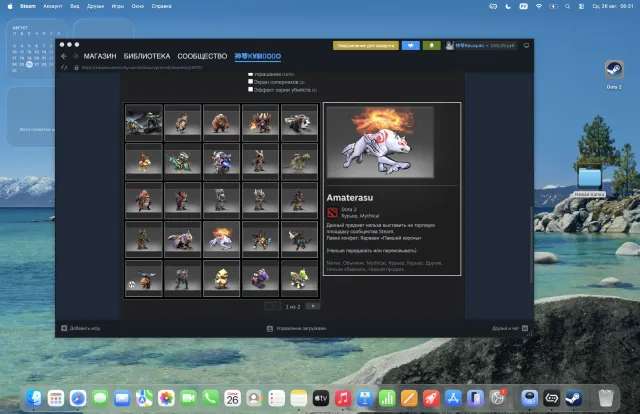Image resolution: width=640 pixels, height=414 pixels.
Task: Click the large Amaterasu item image
Action: [380, 142]
